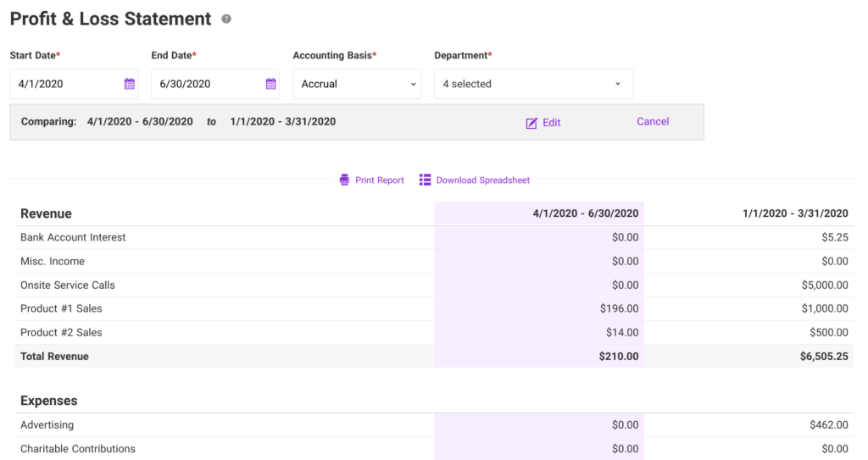868x460 pixels.
Task: Select the 1/1/2020 - 3/31/2020 column header
Action: click(x=793, y=213)
